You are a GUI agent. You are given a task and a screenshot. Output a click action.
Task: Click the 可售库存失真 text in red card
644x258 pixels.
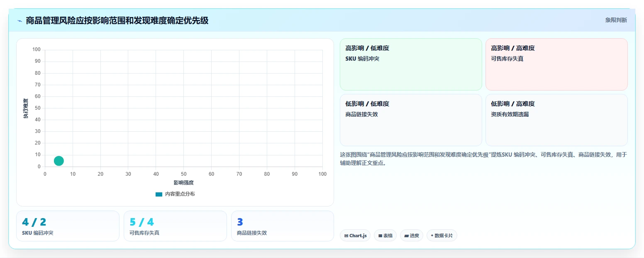pos(507,59)
